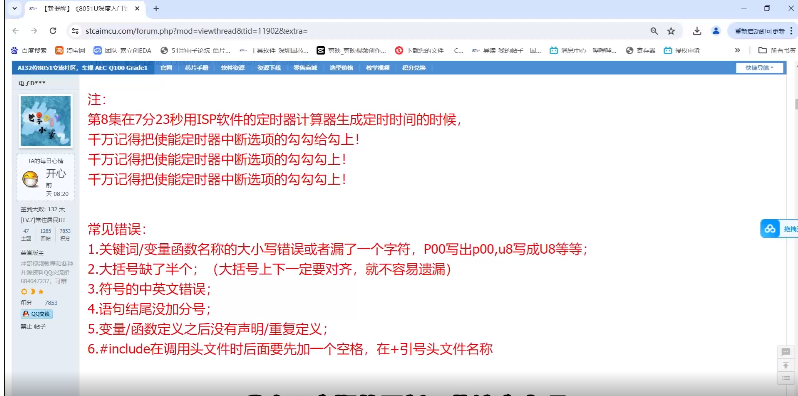Open the second forum navigation menu item
798x396 pixels.
[x=195, y=67]
